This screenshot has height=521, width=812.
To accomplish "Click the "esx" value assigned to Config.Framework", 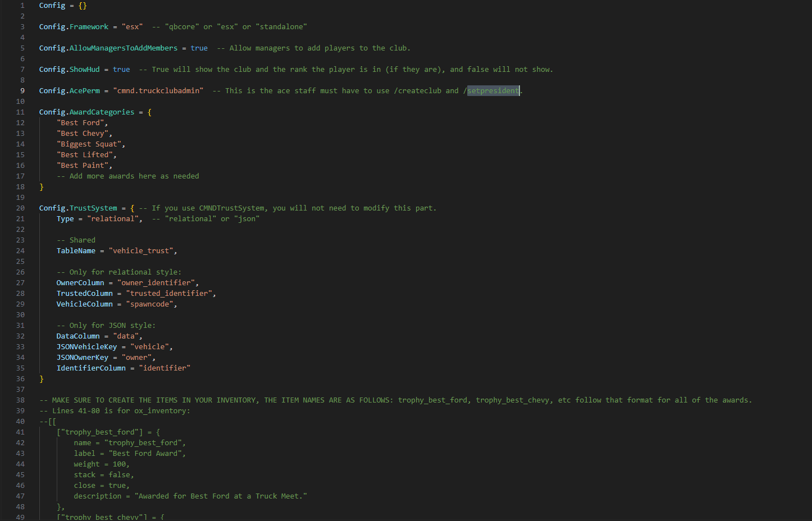I will (x=132, y=27).
